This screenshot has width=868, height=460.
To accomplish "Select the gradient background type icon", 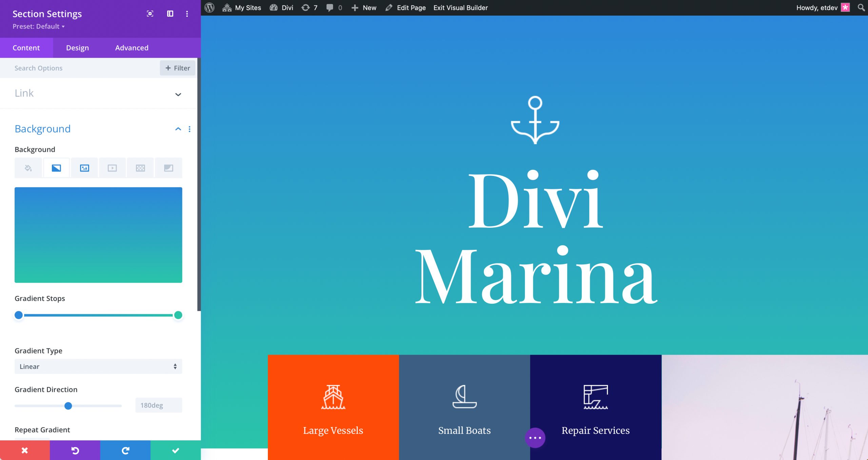I will pos(56,167).
